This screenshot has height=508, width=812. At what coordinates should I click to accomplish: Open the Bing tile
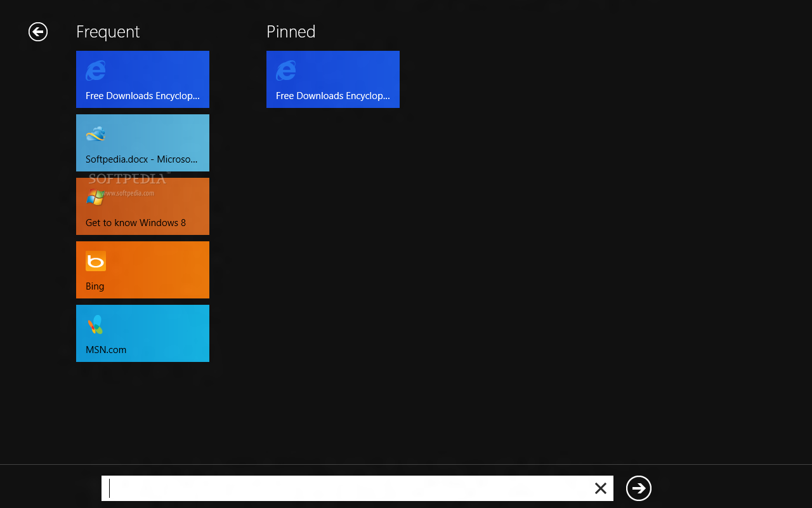(x=143, y=270)
